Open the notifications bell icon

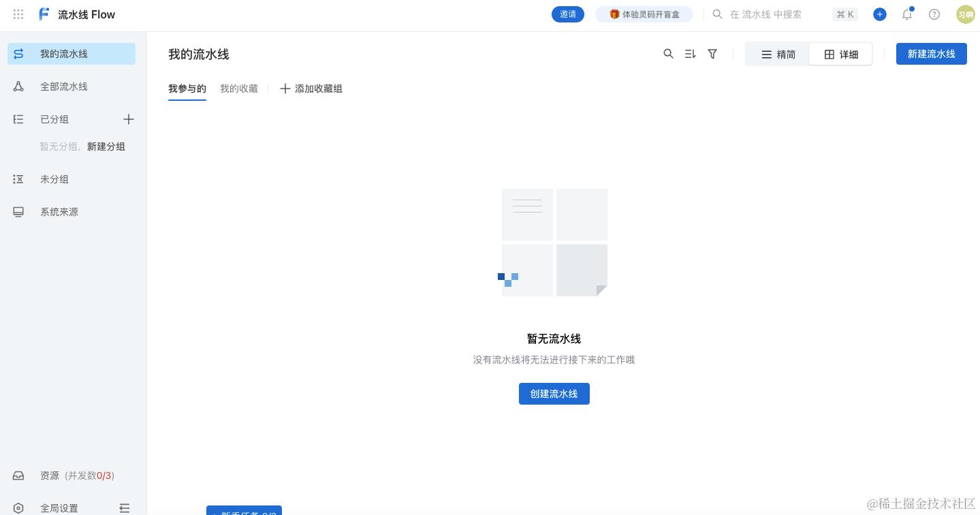(x=907, y=14)
